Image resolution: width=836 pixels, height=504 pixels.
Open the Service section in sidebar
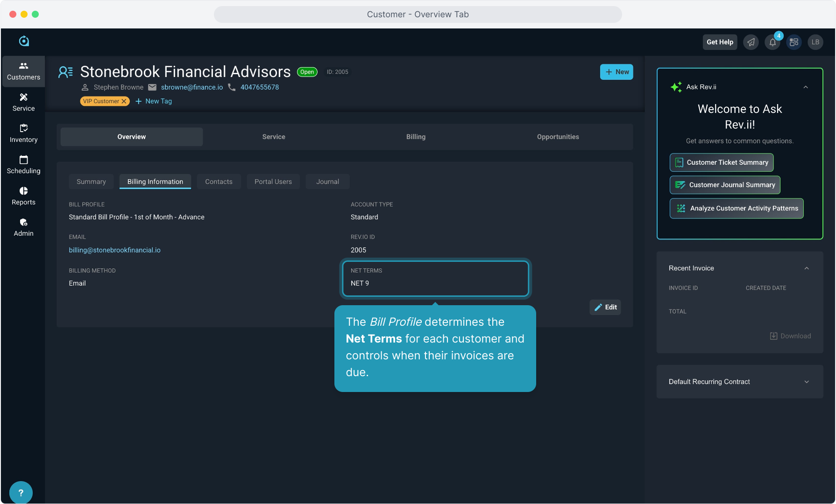23,102
